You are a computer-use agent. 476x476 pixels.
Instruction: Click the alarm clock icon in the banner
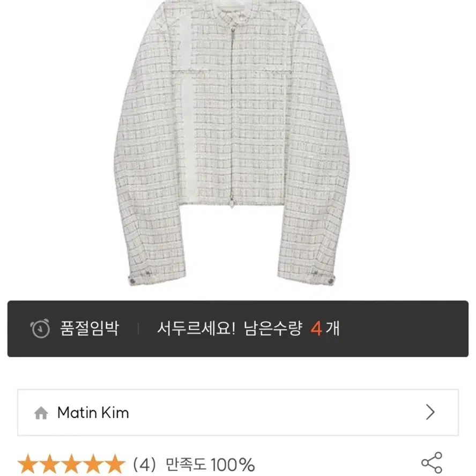click(40, 329)
